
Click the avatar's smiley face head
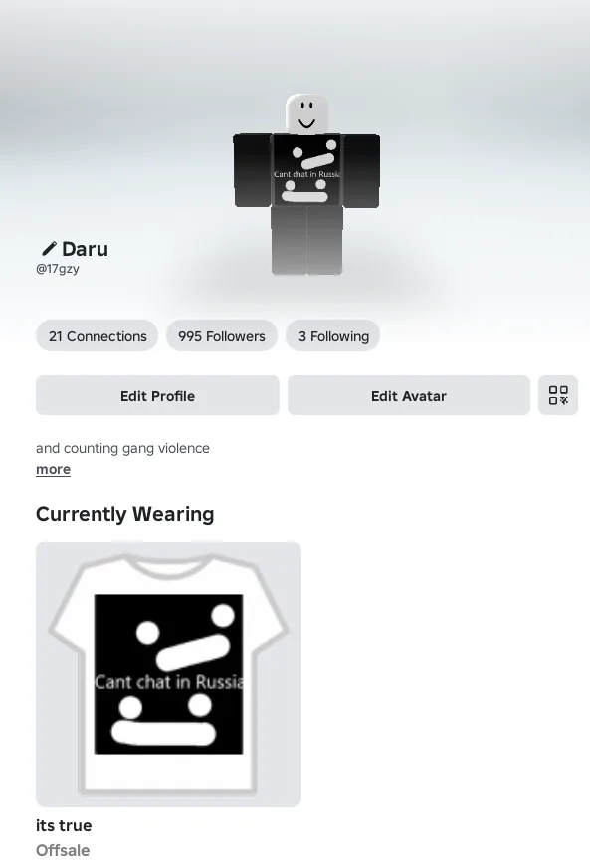point(306,114)
